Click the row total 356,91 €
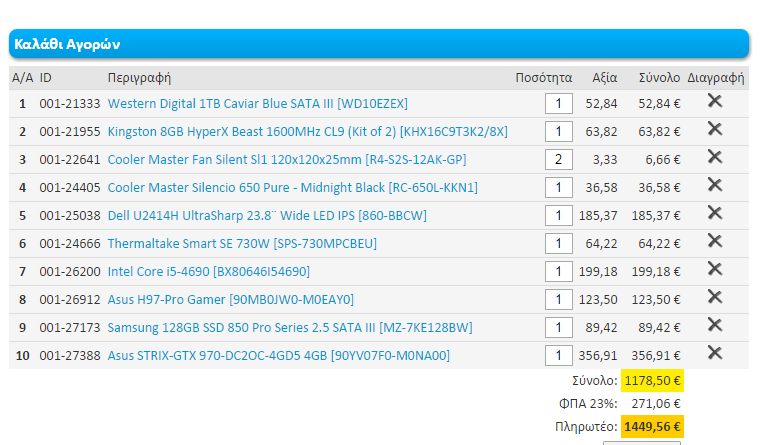Viewport: 768px width, 445px height. pos(656,355)
